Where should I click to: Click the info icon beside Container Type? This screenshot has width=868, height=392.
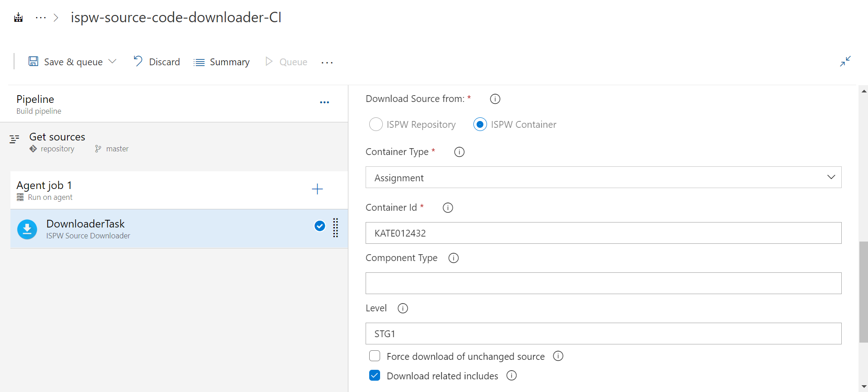pyautogui.click(x=459, y=152)
